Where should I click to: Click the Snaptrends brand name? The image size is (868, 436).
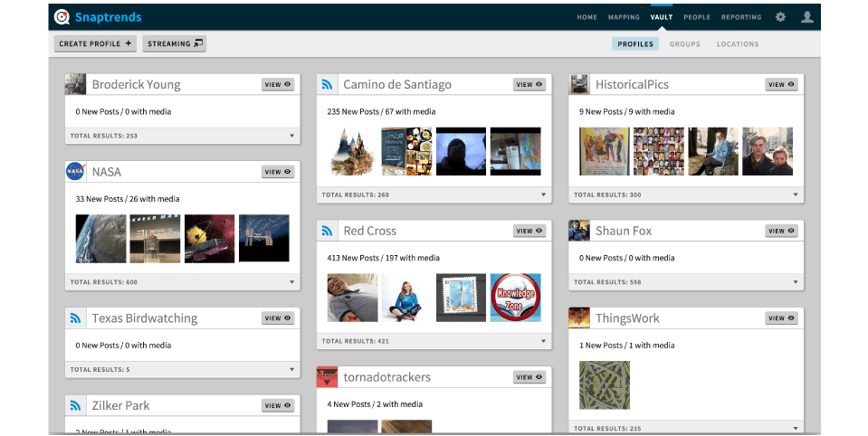pyautogui.click(x=109, y=17)
